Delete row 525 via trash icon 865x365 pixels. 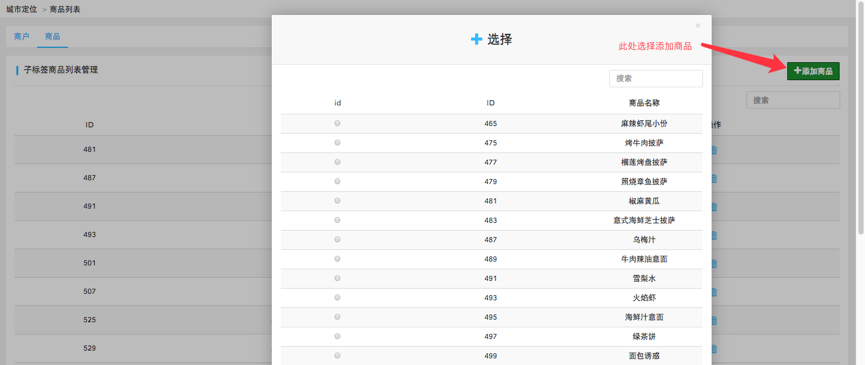click(713, 320)
